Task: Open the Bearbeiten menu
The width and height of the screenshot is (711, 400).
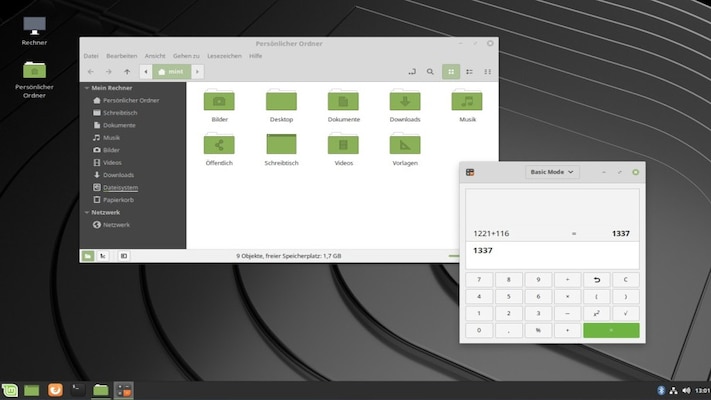Action: click(x=121, y=56)
